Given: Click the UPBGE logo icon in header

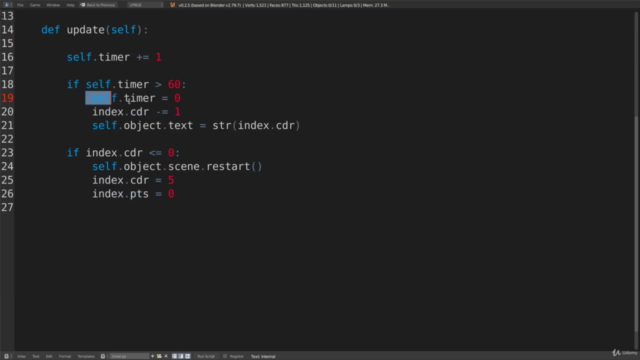Looking at the screenshot, I should pos(172,5).
